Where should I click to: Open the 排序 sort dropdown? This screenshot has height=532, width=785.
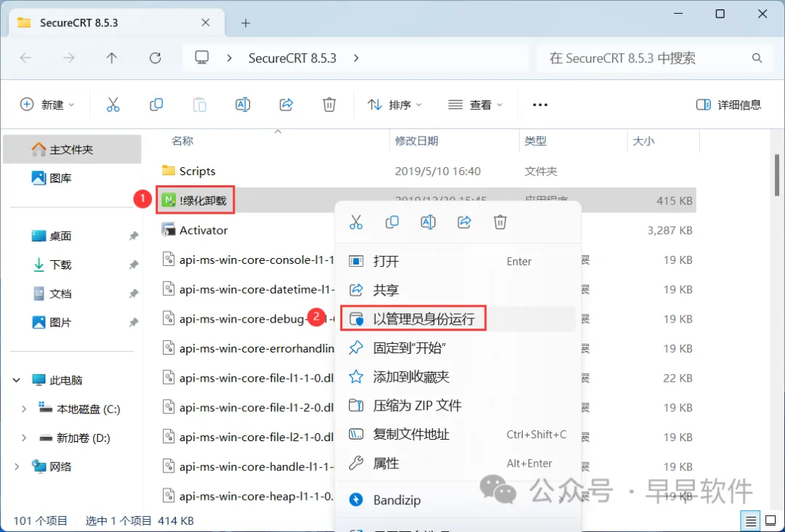coord(395,105)
